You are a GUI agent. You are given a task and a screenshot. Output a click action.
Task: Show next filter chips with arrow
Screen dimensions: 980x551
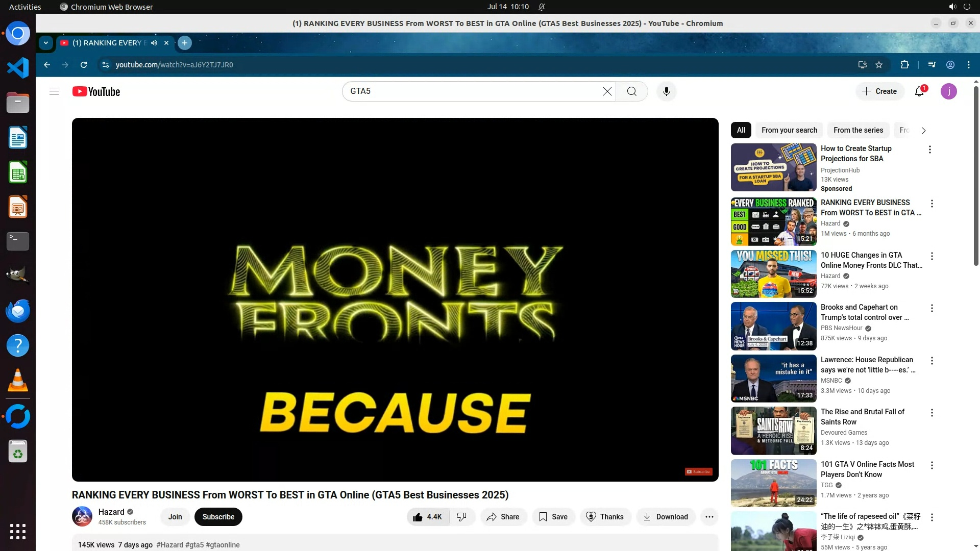click(x=923, y=131)
